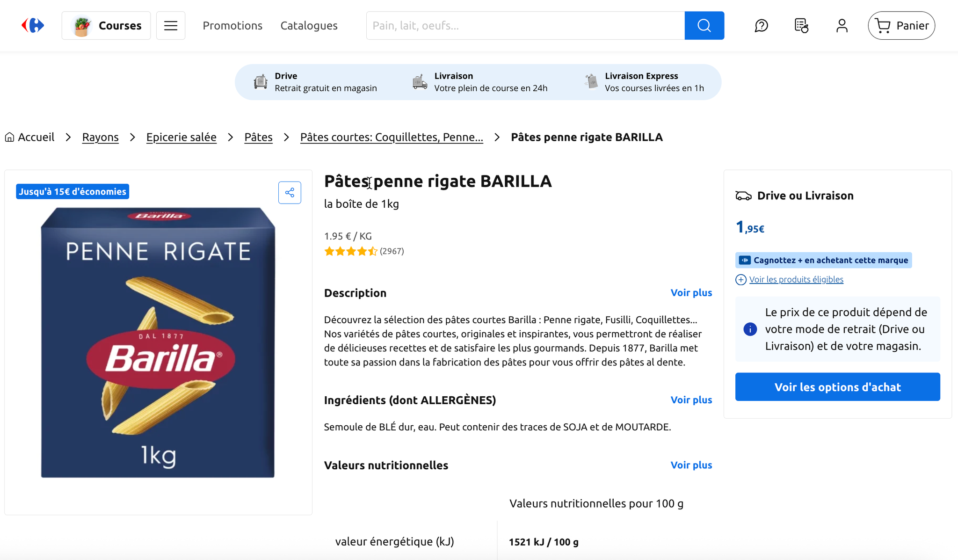958x560 pixels.
Task: Follow Voir les produits éligibles link
Action: [796, 280]
